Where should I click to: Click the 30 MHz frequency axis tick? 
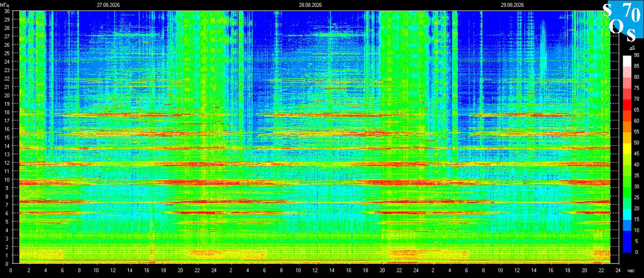7,11
